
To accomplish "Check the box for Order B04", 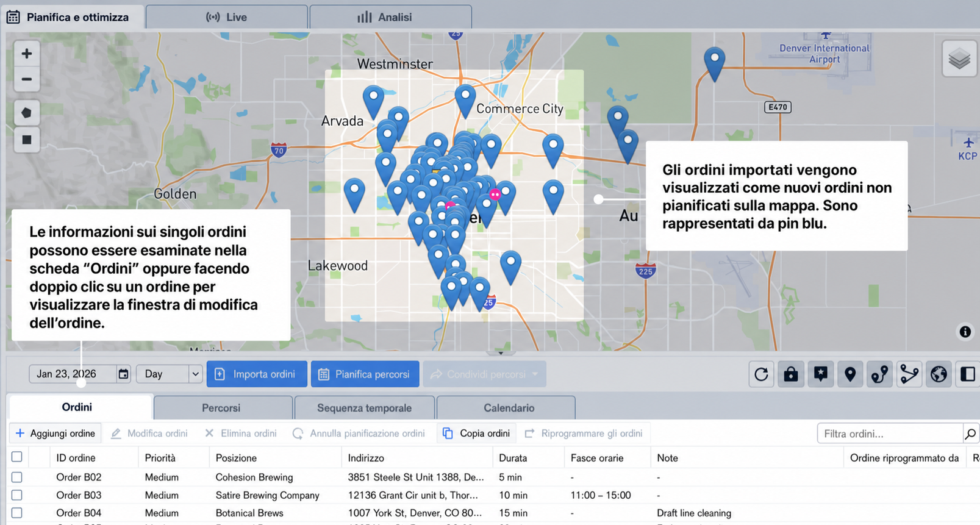I will pos(17,513).
